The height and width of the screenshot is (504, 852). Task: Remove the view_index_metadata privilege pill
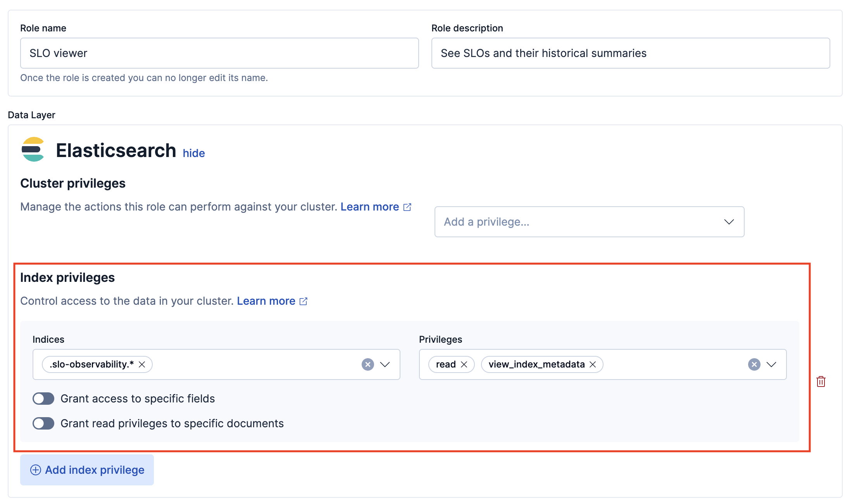[593, 364]
